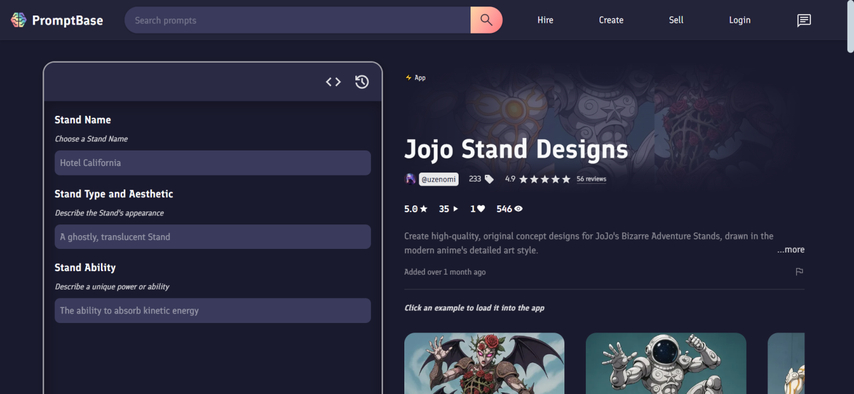The width and height of the screenshot is (854, 394).
Task: Open the history clock icon
Action: point(362,82)
